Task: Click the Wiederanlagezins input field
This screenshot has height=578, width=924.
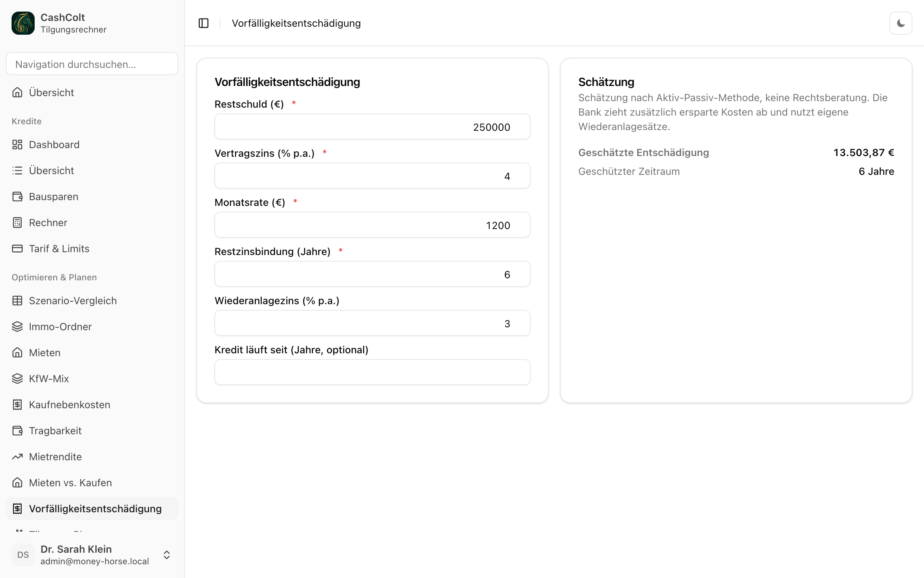Action: click(x=372, y=323)
